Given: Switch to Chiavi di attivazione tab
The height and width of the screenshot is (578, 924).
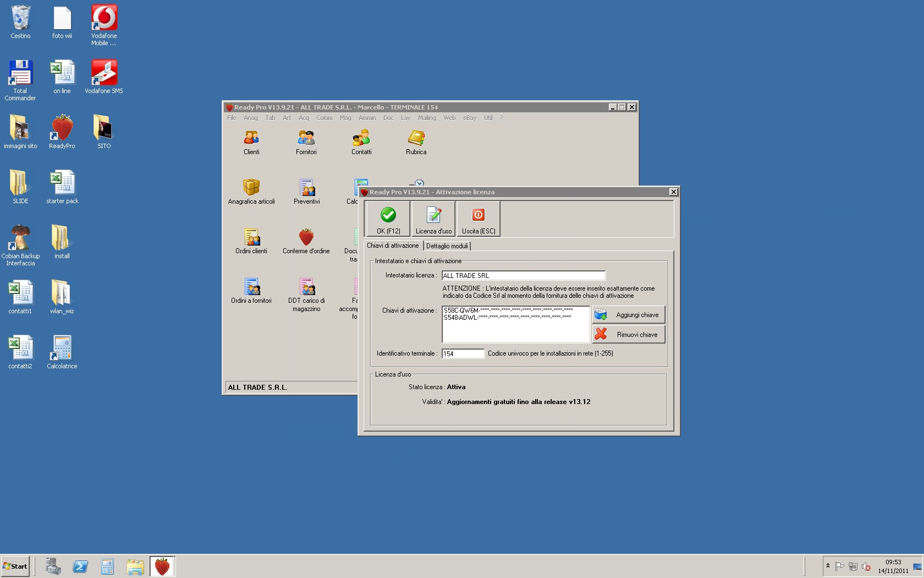Looking at the screenshot, I should [393, 246].
